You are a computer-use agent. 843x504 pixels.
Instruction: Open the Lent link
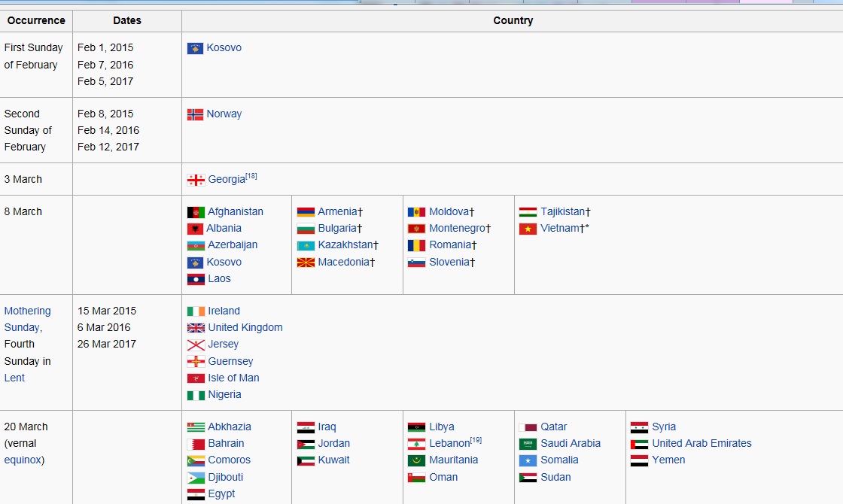[14, 378]
